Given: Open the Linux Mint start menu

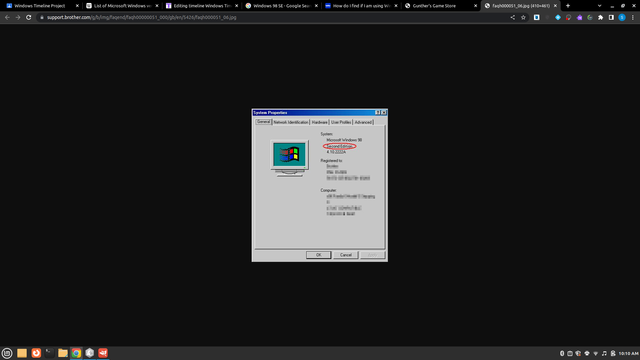Looking at the screenshot, I should pyautogui.click(x=7, y=353).
